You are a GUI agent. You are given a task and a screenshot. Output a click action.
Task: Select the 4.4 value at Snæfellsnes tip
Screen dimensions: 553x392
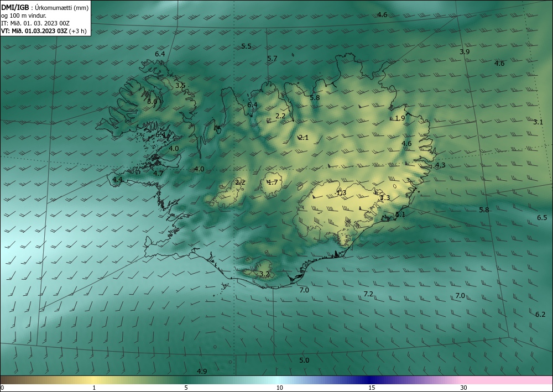coord(117,180)
